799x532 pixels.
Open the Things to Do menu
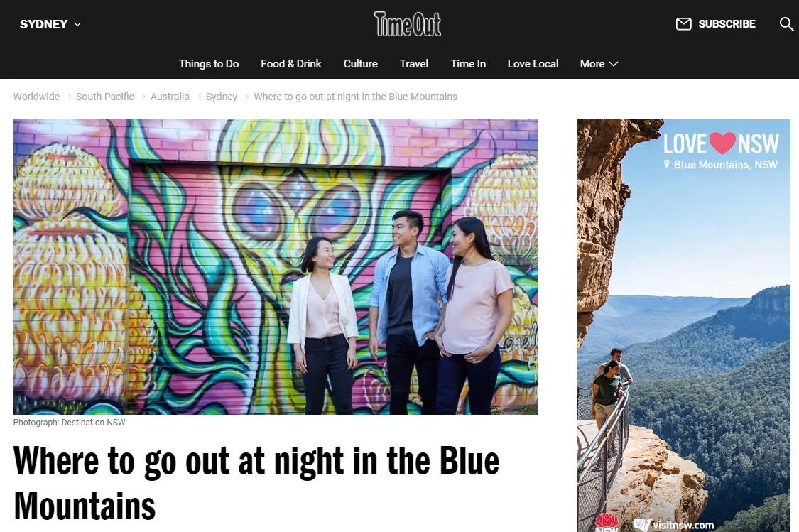click(x=208, y=64)
